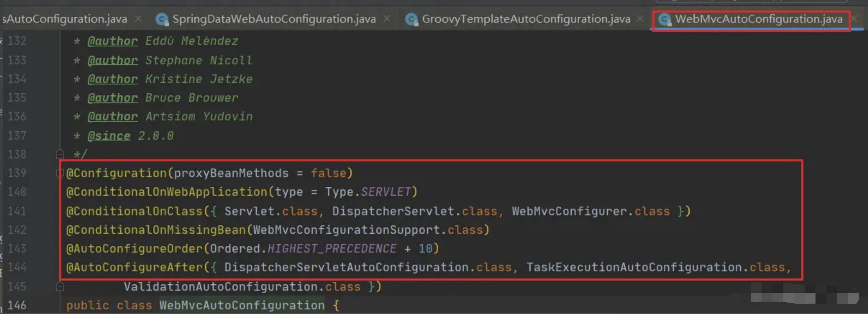Click the @ConditionalOnMissingBean annotation

pyautogui.click(x=156, y=230)
